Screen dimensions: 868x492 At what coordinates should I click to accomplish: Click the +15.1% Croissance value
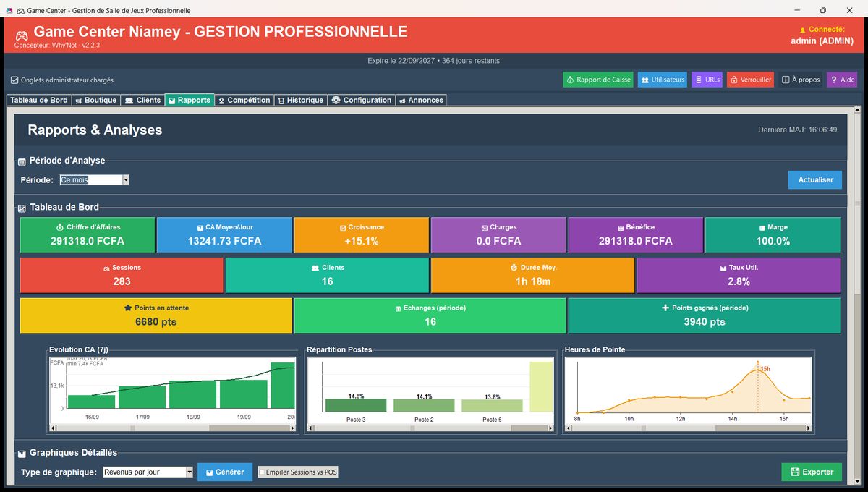(x=361, y=241)
